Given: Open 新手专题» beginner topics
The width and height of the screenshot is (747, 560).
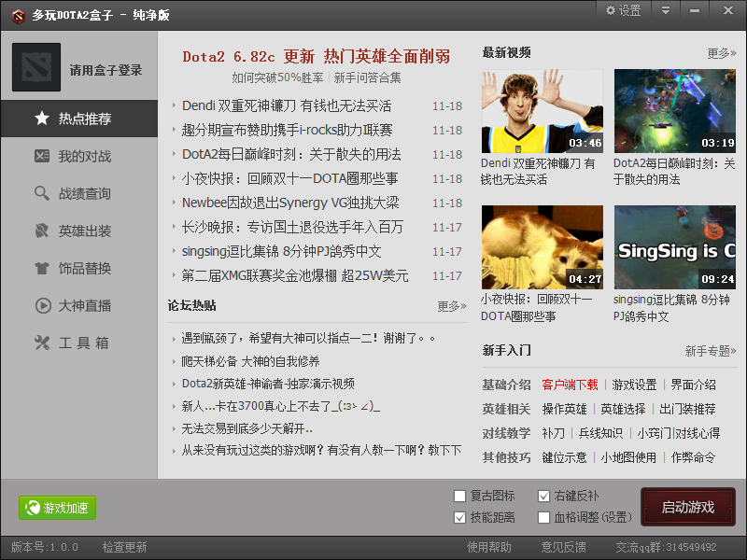Looking at the screenshot, I should [x=711, y=352].
